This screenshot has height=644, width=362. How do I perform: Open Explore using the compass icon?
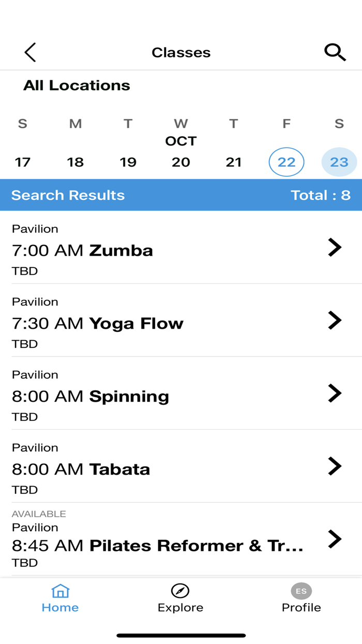pyautogui.click(x=180, y=591)
